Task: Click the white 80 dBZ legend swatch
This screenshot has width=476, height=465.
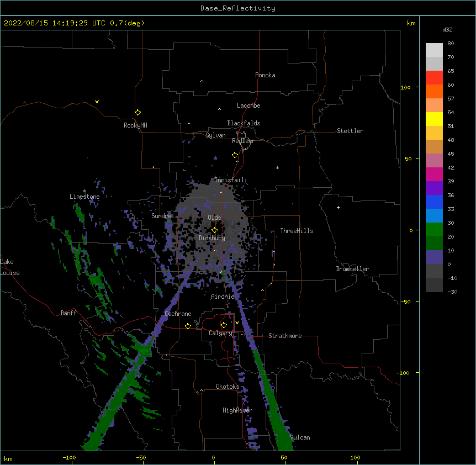Action: [x=434, y=50]
